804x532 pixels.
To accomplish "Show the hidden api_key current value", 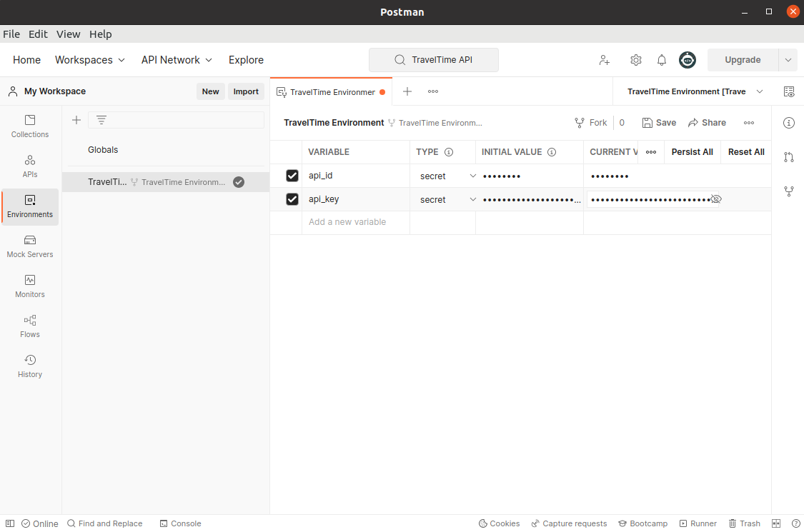I will [717, 199].
